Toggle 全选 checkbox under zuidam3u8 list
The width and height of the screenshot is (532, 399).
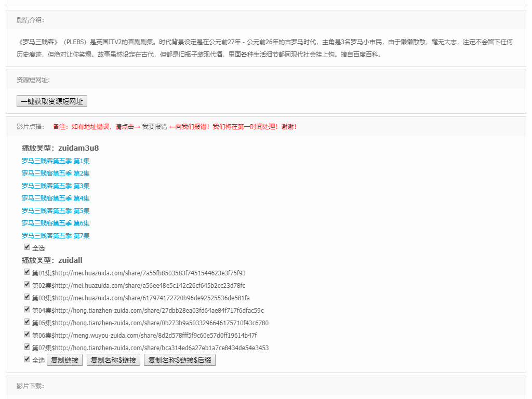pyautogui.click(x=27, y=247)
